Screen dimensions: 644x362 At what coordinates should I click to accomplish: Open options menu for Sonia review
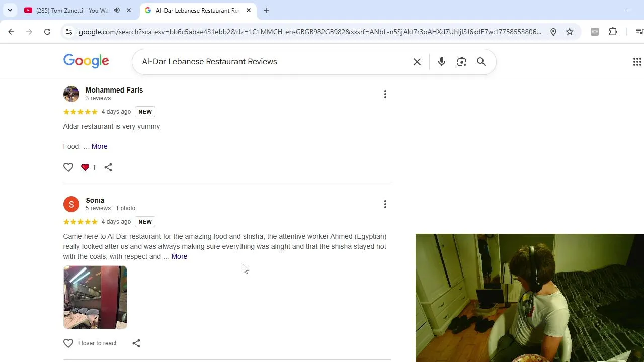pyautogui.click(x=385, y=204)
